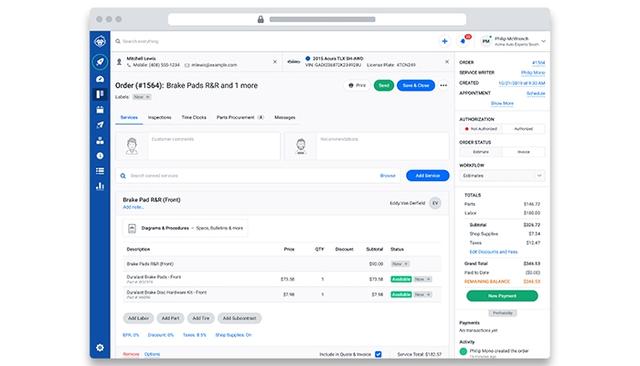
Task: Click the Options link at service bottom
Action: click(152, 354)
